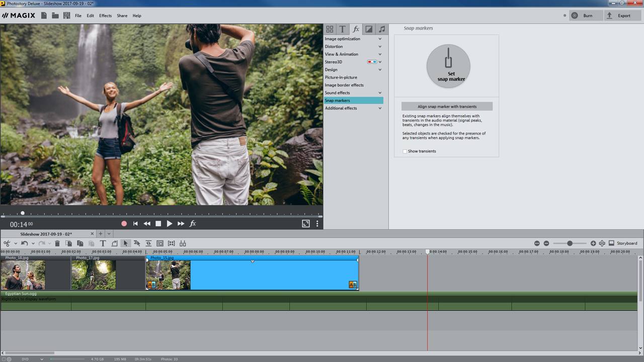The height and width of the screenshot is (362, 644).
Task: Open the Edit menu
Action: click(x=90, y=16)
